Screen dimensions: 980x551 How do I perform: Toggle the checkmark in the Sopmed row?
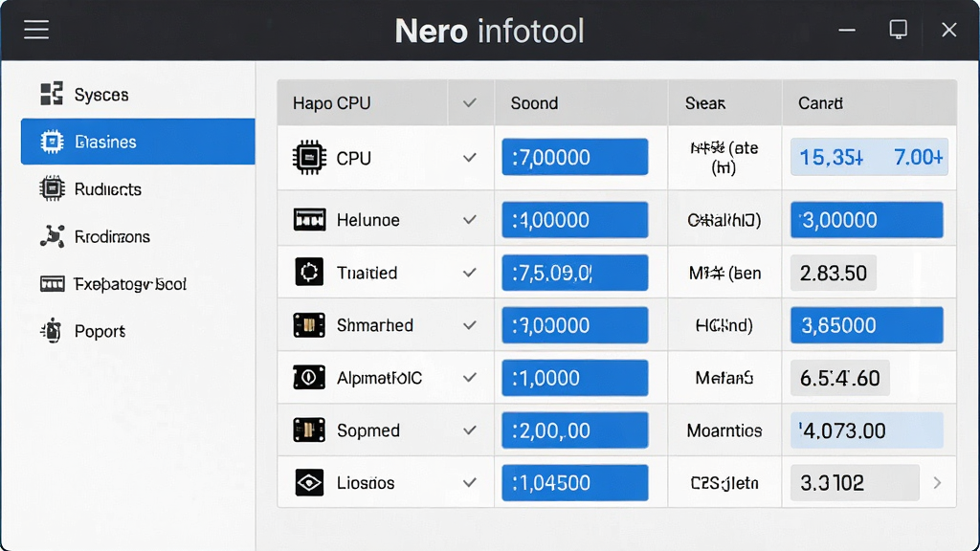click(x=469, y=430)
